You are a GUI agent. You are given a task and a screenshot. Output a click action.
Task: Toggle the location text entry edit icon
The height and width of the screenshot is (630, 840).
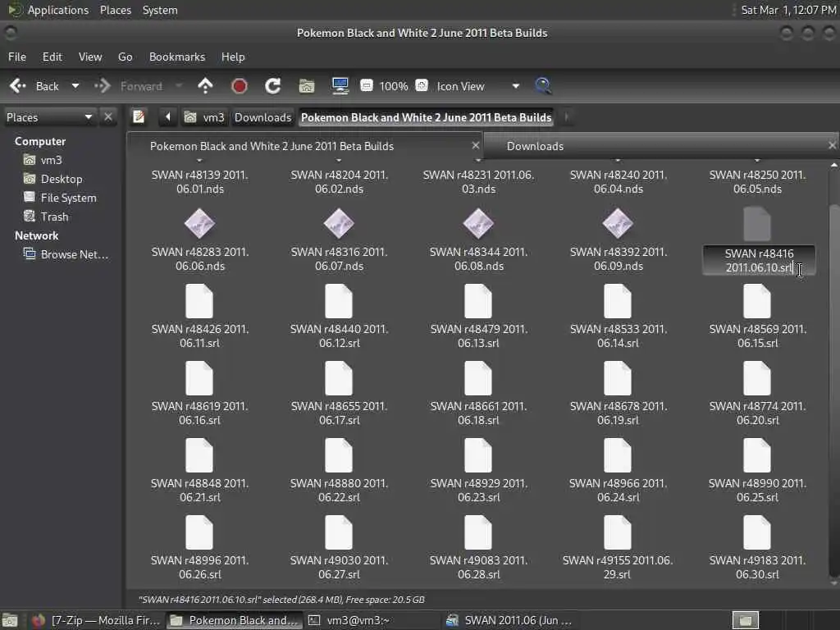[139, 116]
